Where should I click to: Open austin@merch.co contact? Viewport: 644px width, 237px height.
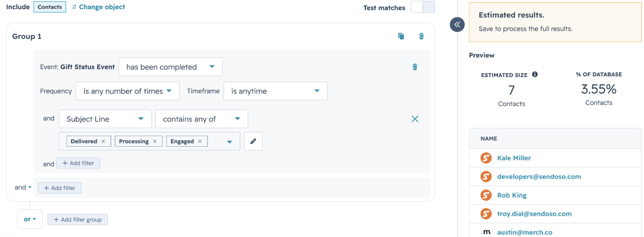[525, 232]
